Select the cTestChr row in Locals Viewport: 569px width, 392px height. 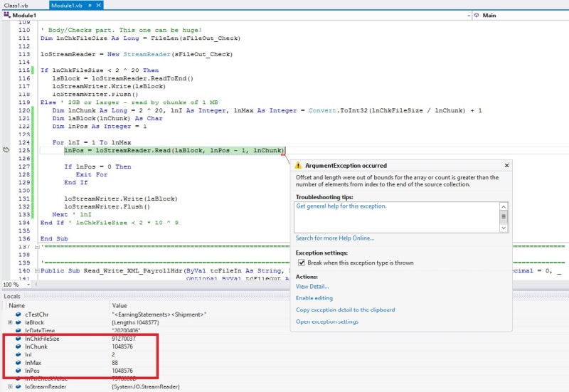pos(145,314)
